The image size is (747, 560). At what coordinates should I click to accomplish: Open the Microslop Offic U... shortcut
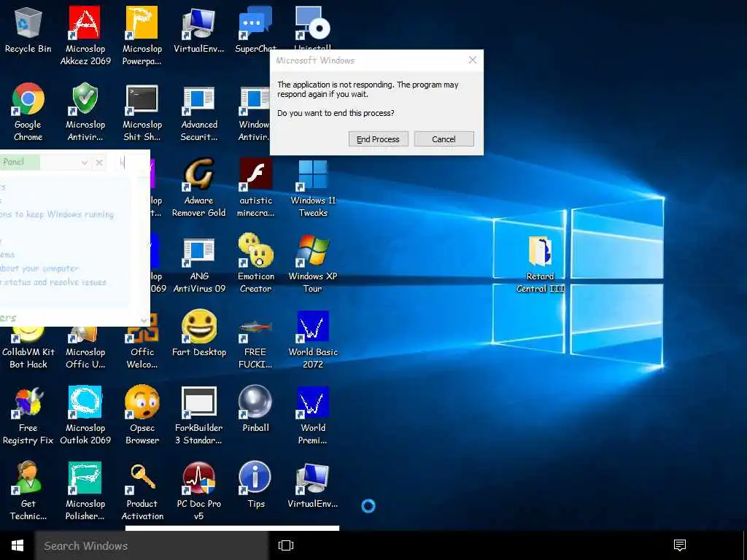[85, 348]
